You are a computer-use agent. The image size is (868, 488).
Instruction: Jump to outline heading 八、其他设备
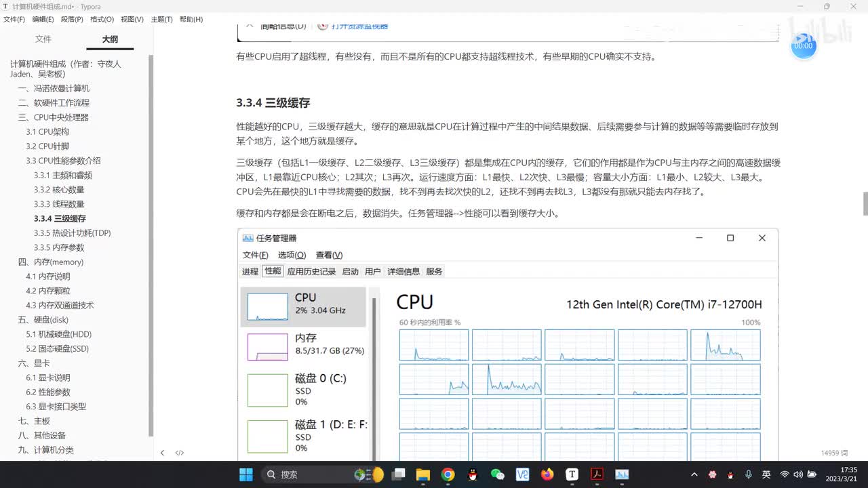(x=41, y=435)
